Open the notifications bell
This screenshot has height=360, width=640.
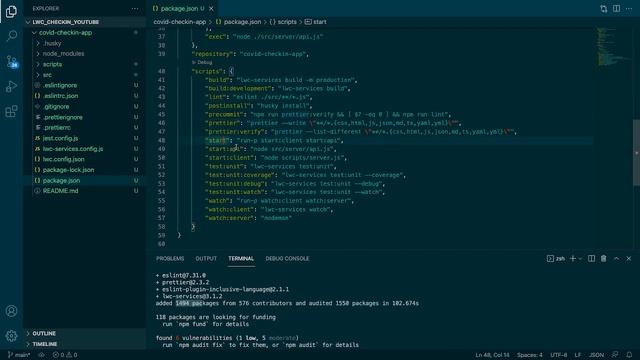(629, 355)
